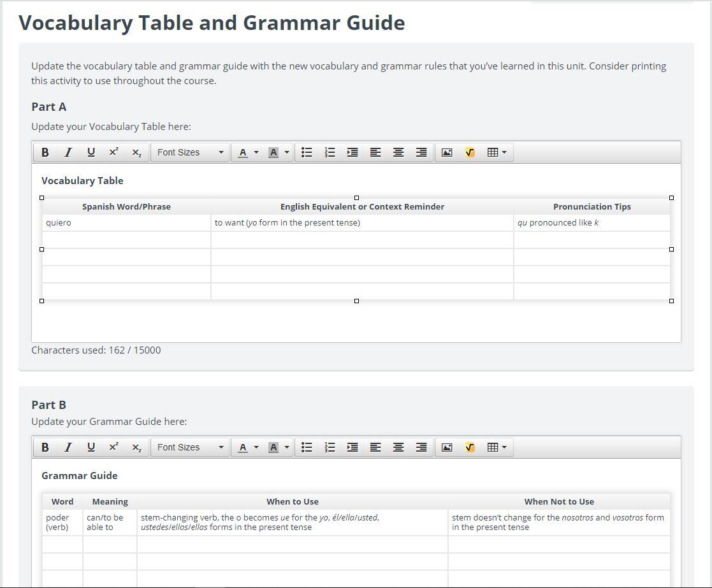Click empty cell below quiero
This screenshot has height=588, width=712.
click(126, 240)
